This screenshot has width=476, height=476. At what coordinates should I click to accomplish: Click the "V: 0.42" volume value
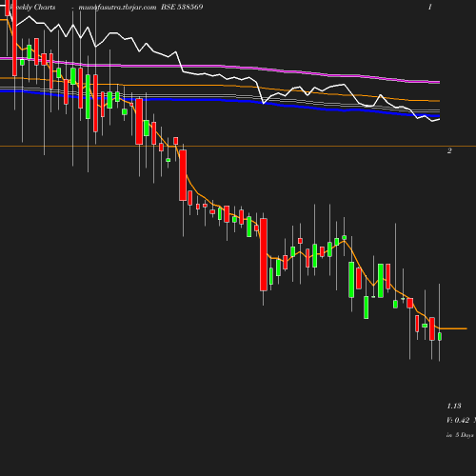click(458, 420)
